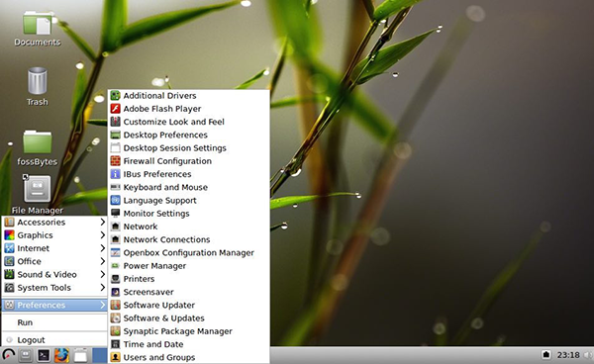Open Desktop Session Settings
594x364 pixels.
[189, 148]
